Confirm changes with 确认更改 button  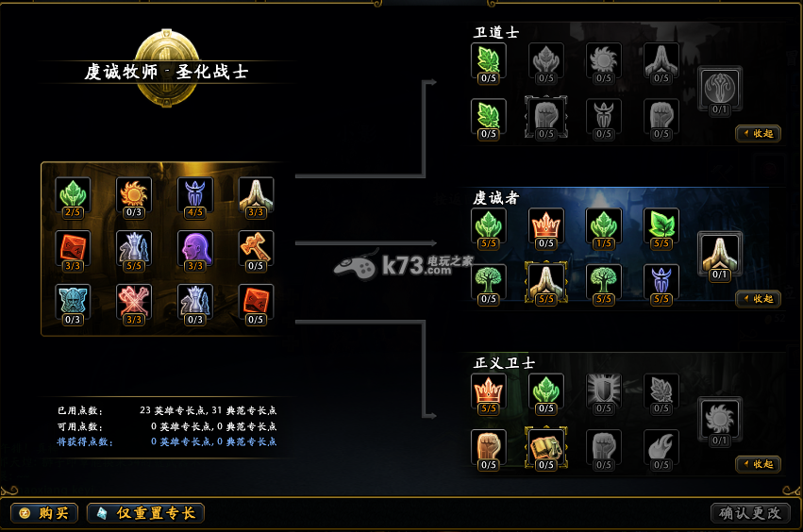[x=750, y=513]
